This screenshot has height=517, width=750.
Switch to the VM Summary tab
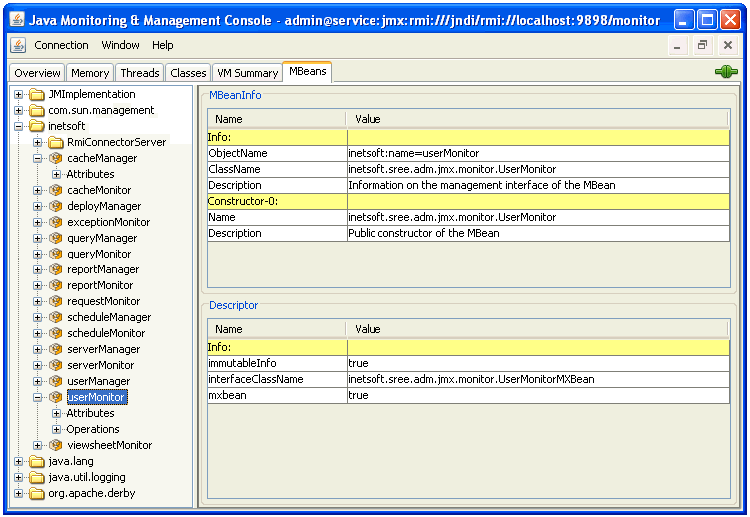click(247, 73)
